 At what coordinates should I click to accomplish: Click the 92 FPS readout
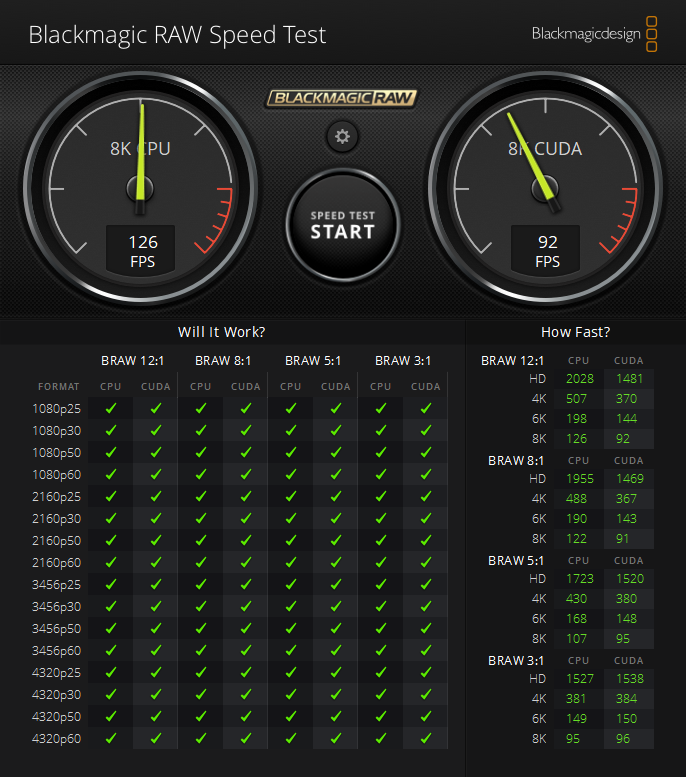(x=546, y=251)
